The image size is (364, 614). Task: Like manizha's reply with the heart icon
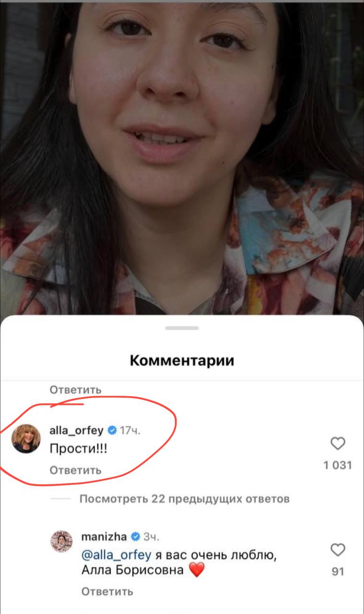[x=338, y=550]
